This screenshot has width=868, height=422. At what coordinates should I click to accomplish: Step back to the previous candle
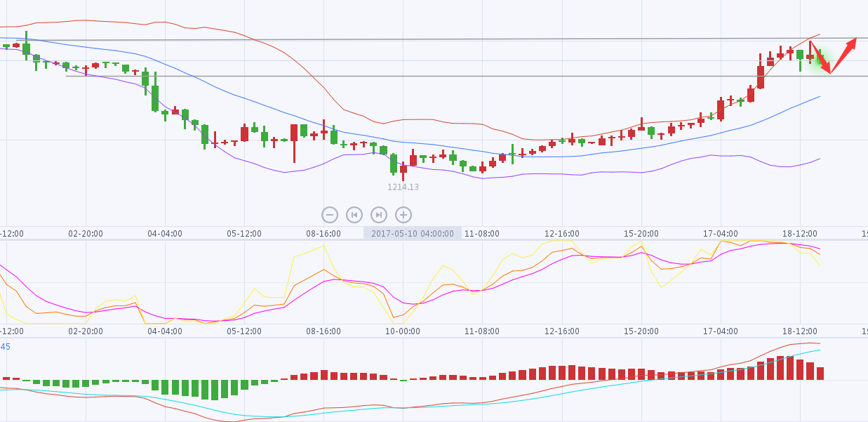[x=354, y=215]
